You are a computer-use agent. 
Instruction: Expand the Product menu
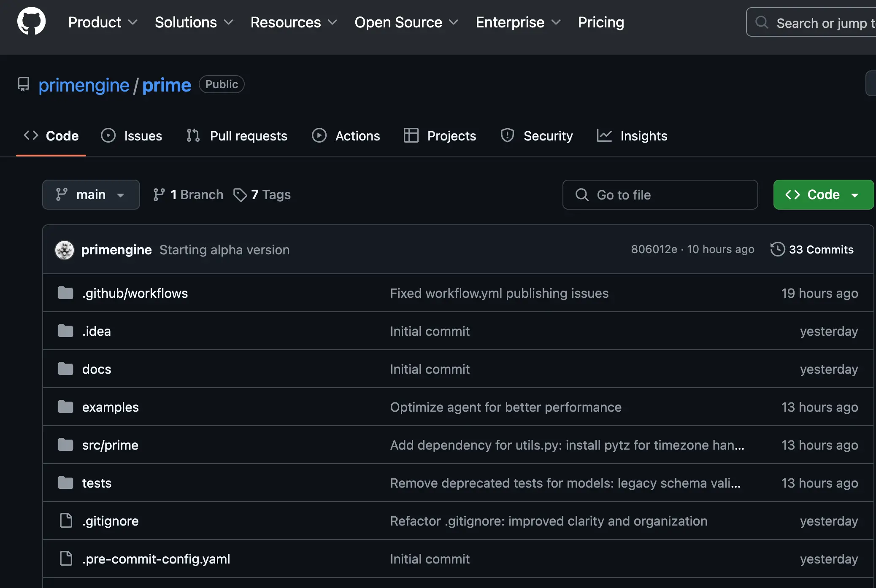[103, 22]
